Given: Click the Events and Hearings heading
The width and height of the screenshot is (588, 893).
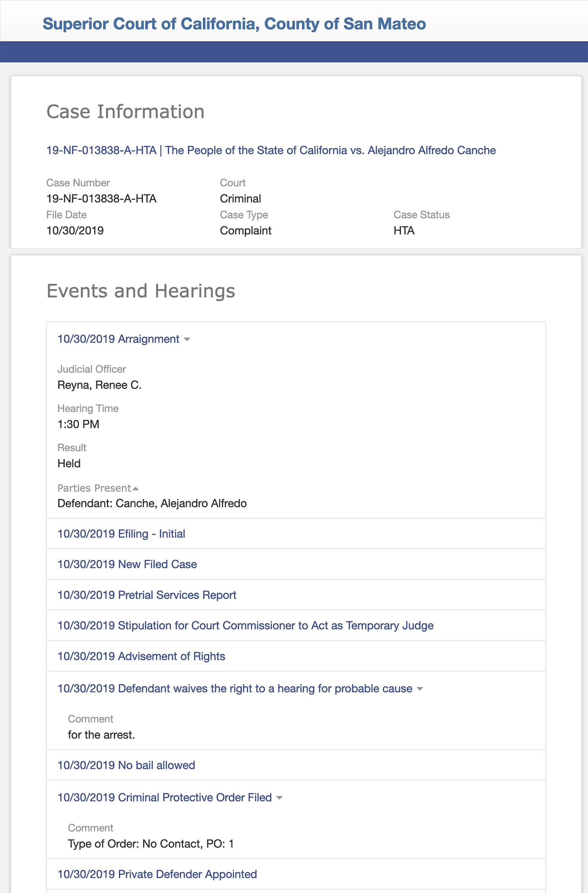Looking at the screenshot, I should tap(141, 291).
